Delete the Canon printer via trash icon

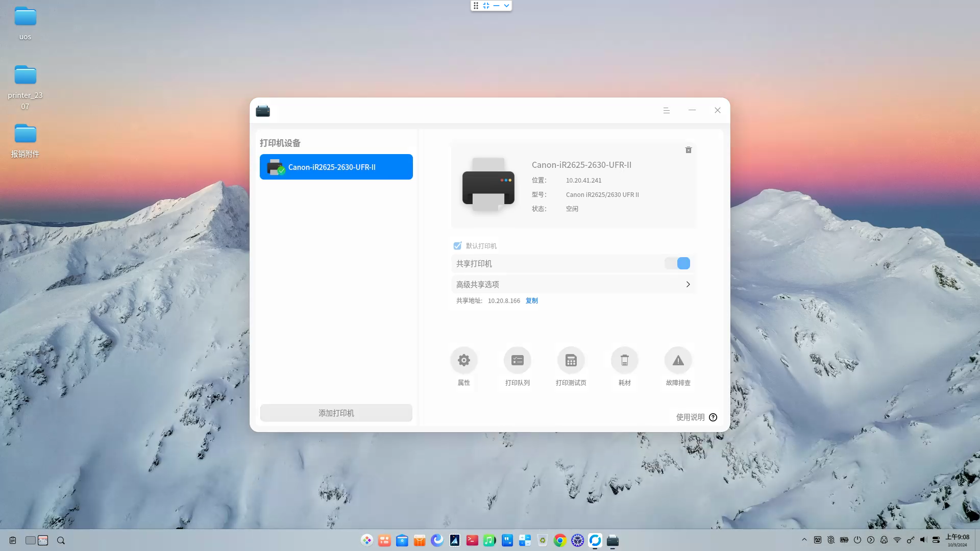point(688,149)
